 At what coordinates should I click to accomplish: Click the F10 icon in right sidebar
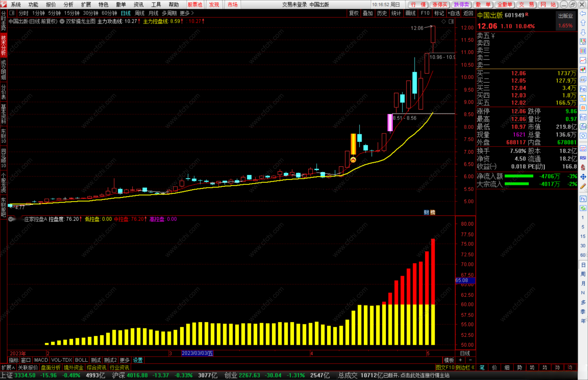583,89
